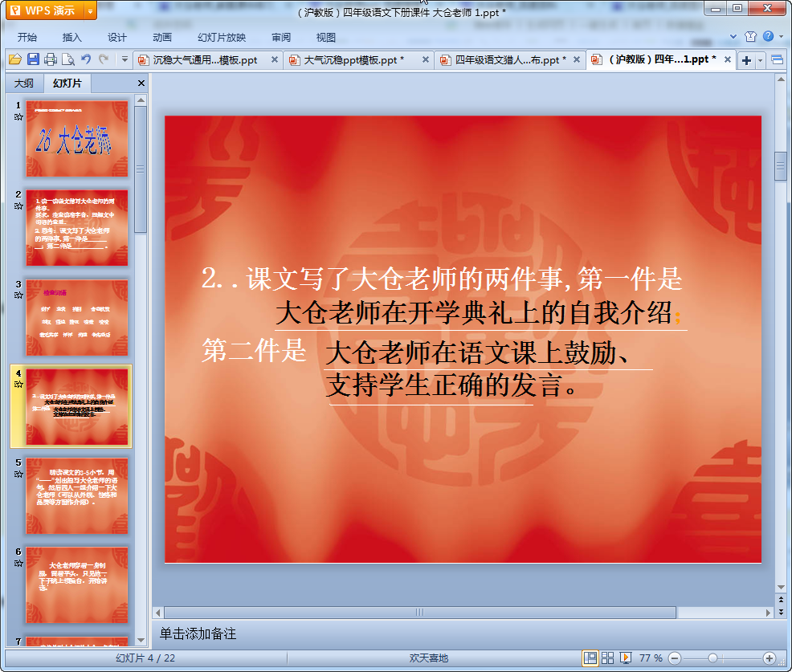The width and height of the screenshot is (792, 672).
Task: Open the 视图 menu tab
Action: click(x=326, y=38)
